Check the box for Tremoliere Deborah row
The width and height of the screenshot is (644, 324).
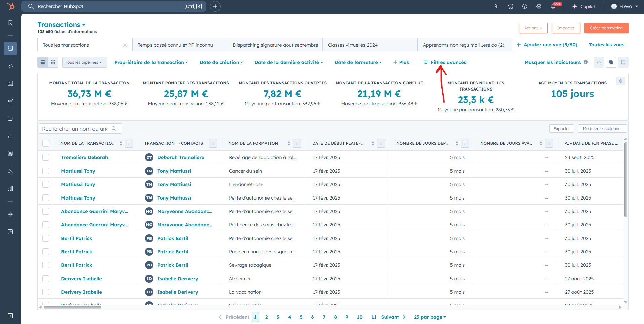click(46, 157)
